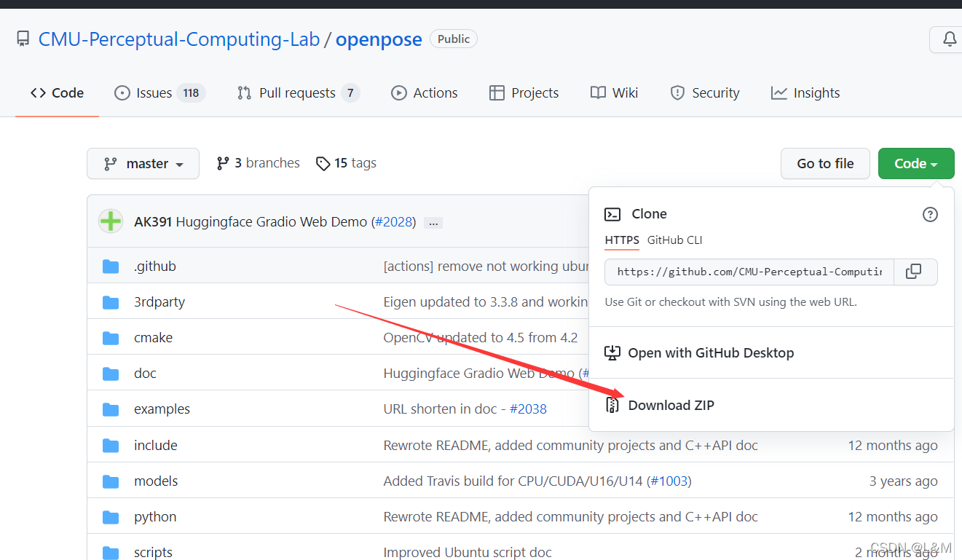Open pull request #2028 link

click(x=394, y=222)
